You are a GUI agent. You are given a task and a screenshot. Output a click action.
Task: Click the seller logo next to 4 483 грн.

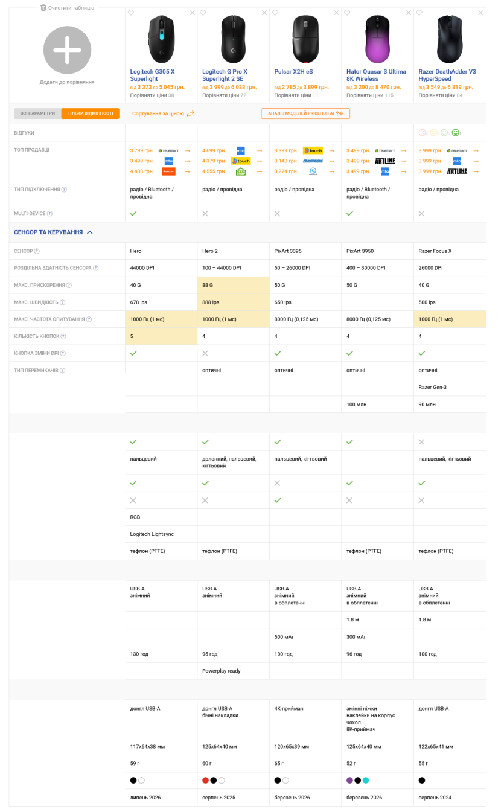pos(168,171)
